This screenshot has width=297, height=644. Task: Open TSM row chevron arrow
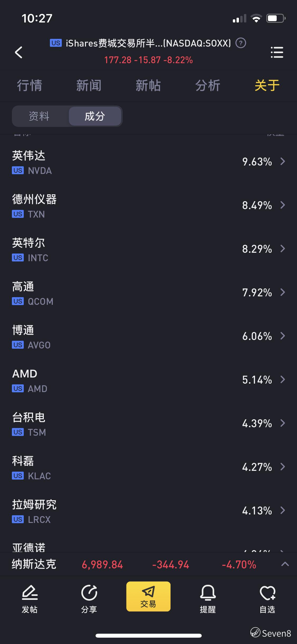(x=283, y=423)
